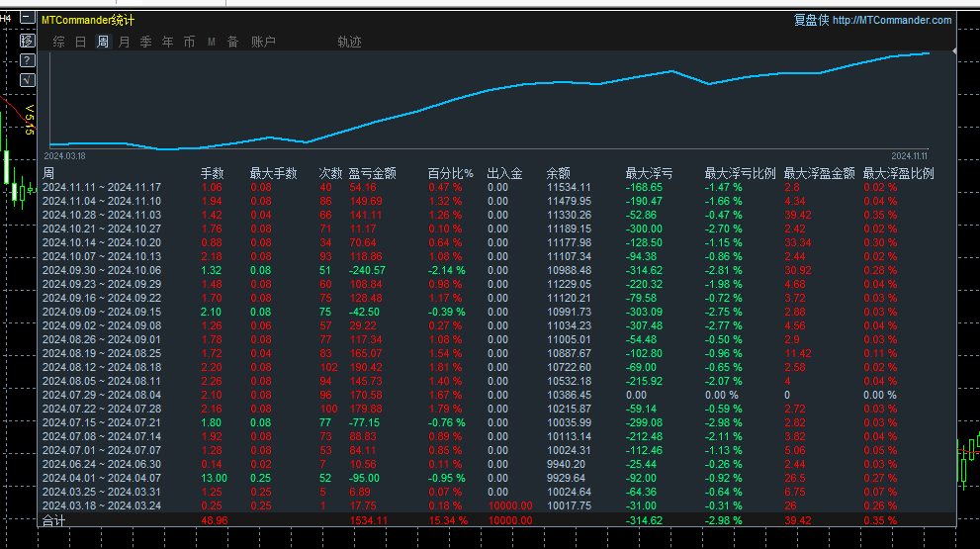This screenshot has height=549, width=980.
Task: Click max lots value 0.02 in 2024.06.24 row
Action: (261, 464)
